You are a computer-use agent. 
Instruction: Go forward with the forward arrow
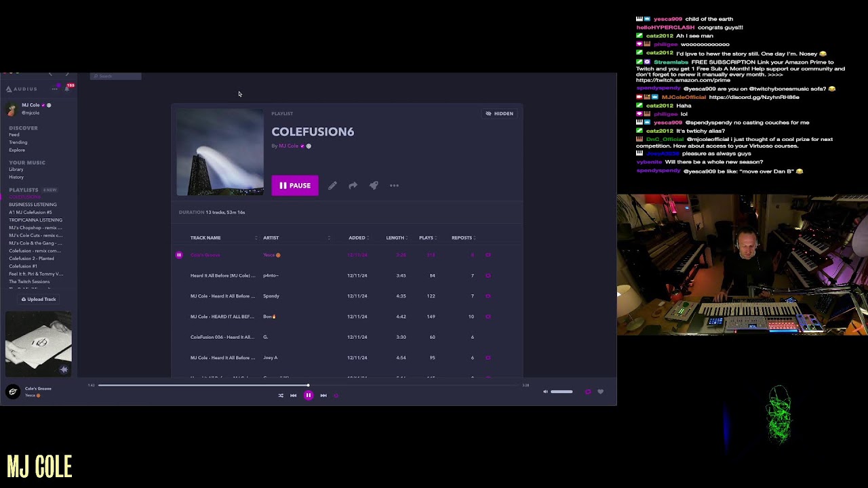point(66,74)
